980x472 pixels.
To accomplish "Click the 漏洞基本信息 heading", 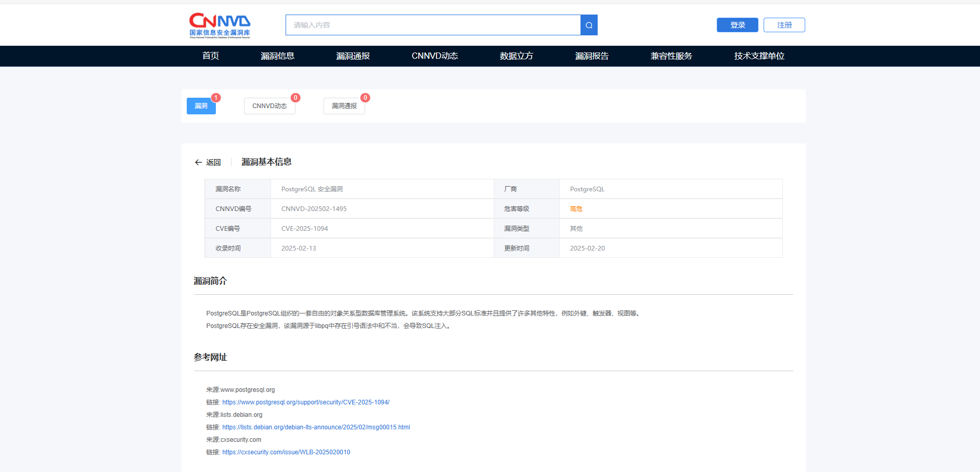I will [266, 162].
